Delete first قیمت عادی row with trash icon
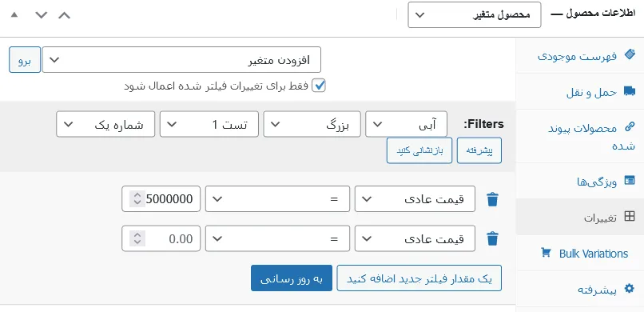The width and height of the screenshot is (644, 312). coord(492,199)
